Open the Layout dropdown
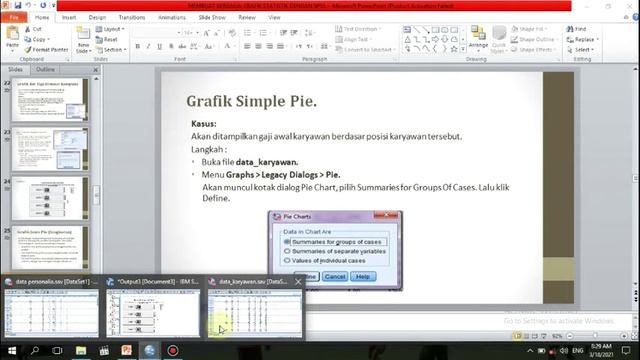The width and height of the screenshot is (640, 360). 110,29
